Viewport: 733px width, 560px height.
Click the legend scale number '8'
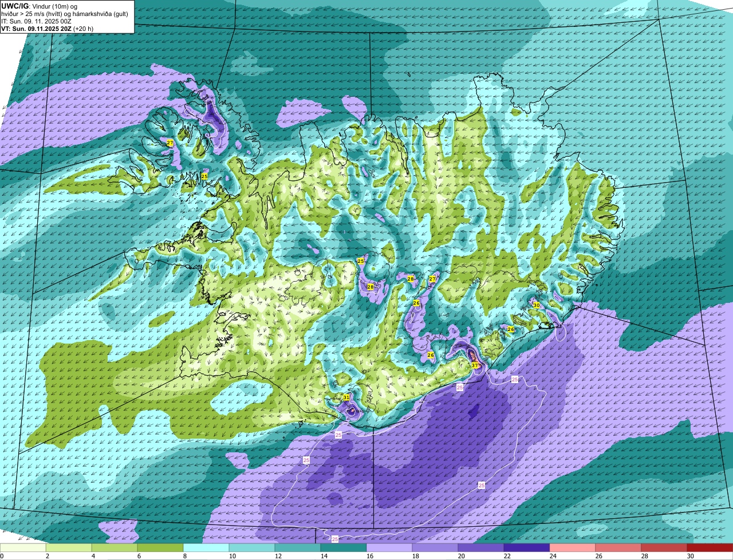point(184,556)
